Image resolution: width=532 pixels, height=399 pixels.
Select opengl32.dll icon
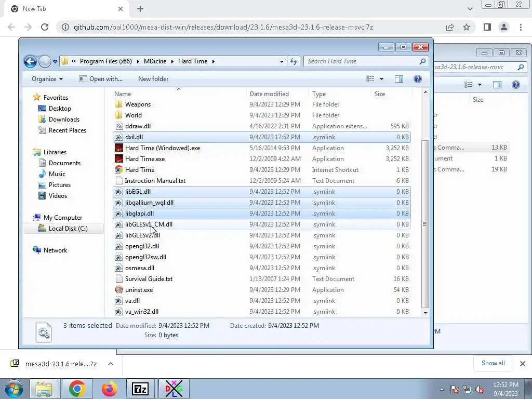119,246
